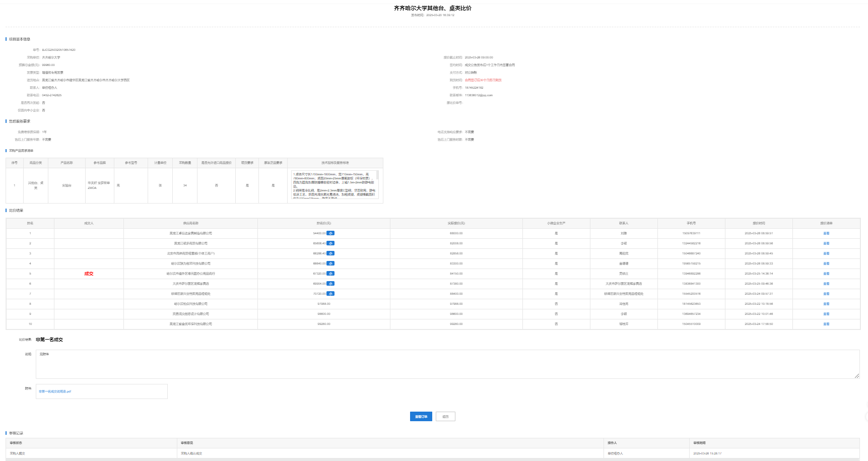The height and width of the screenshot is (461, 868).
Task: Click the 返回 button
Action: [x=445, y=417]
